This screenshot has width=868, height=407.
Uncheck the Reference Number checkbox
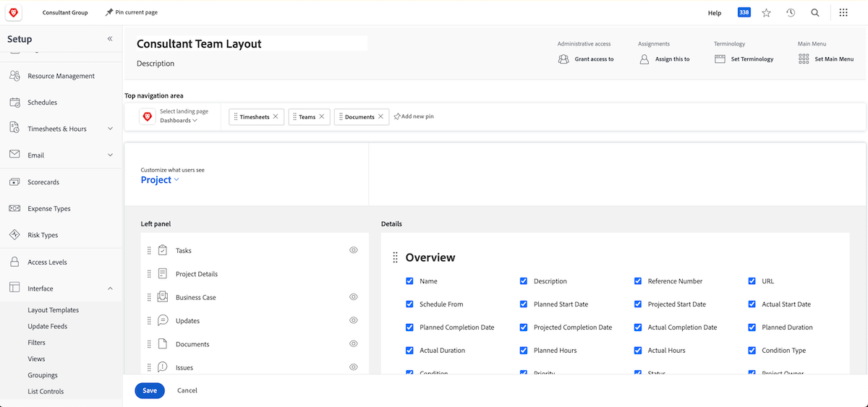(638, 280)
